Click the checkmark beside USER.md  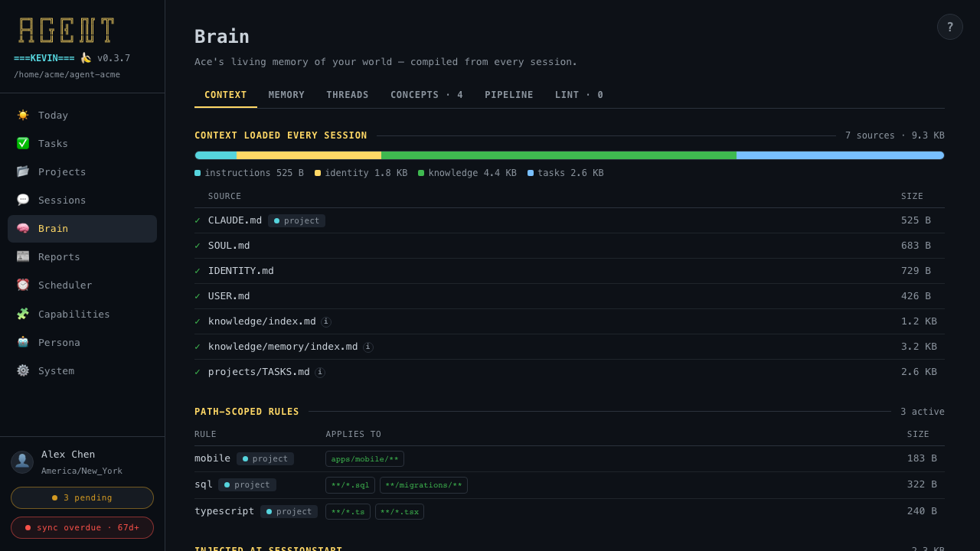[198, 296]
